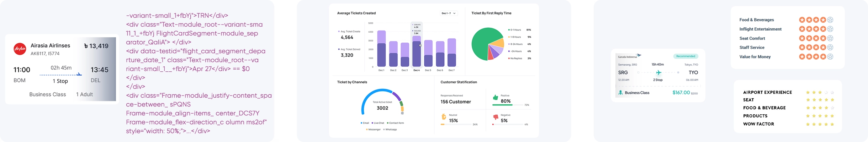
Task: Click the Dec 4 bar in the tickets chart
Action: coord(417,51)
